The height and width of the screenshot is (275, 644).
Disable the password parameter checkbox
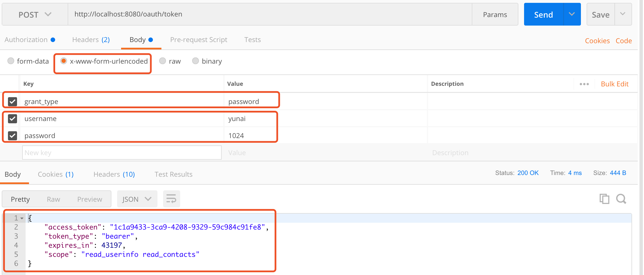point(13,136)
